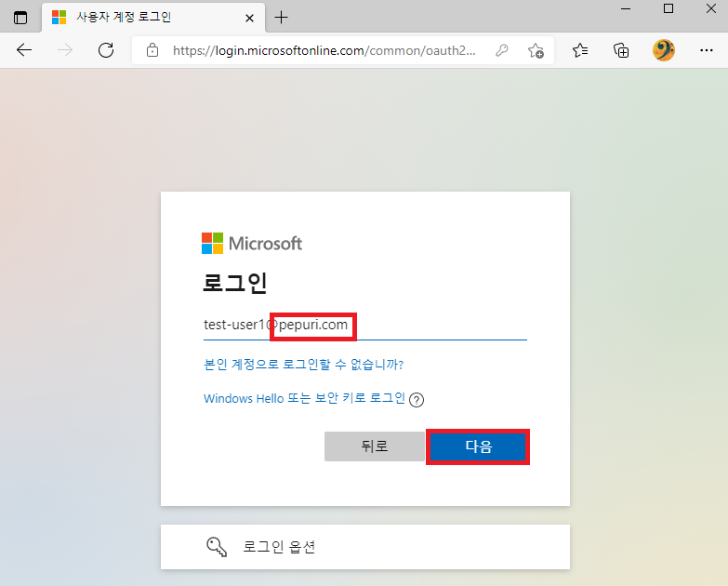The width and height of the screenshot is (728, 586).
Task: Click the 뒤로 button
Action: [x=374, y=446]
